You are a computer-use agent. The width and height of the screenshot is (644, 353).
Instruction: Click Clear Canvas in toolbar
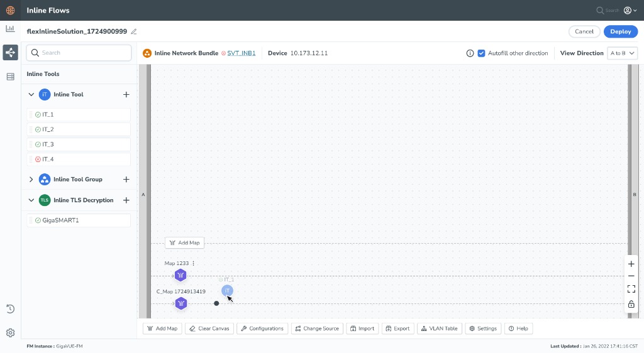(209, 329)
